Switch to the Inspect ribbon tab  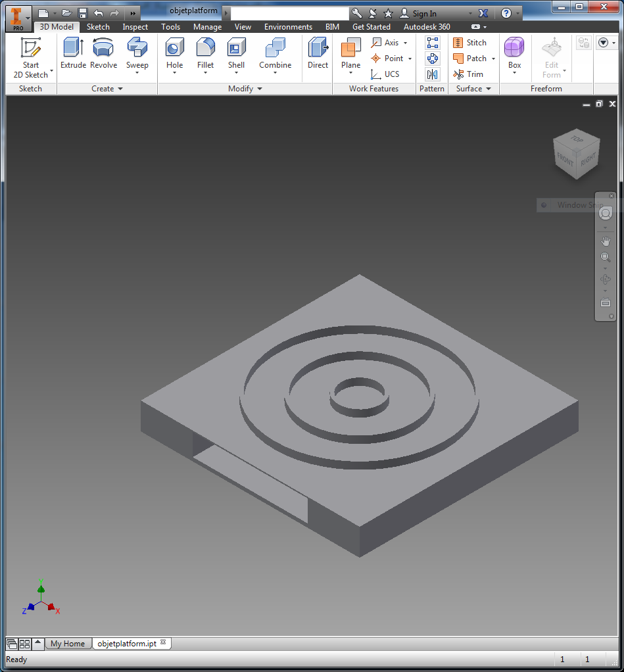click(x=135, y=27)
